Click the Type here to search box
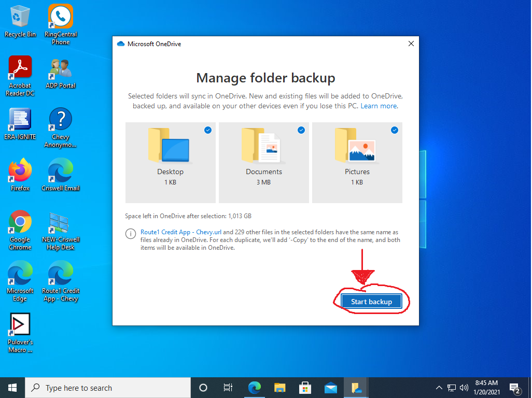Screen dimensions: 532x398 click(x=108, y=388)
